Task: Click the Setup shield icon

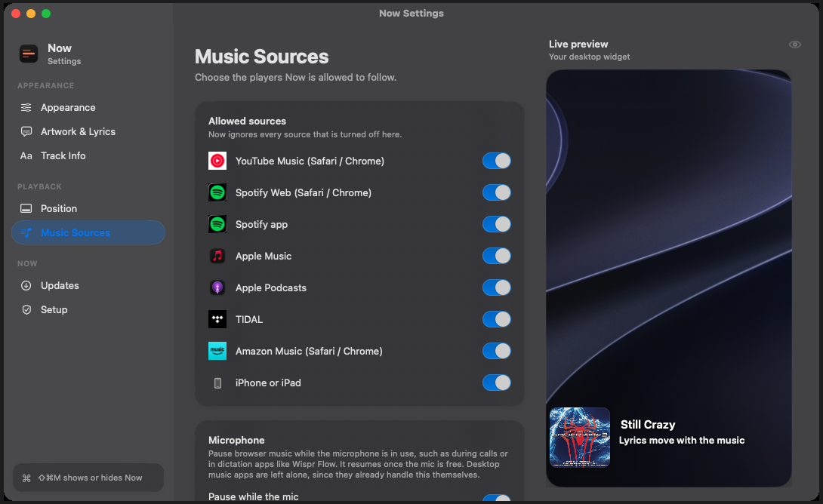Action: coord(26,310)
